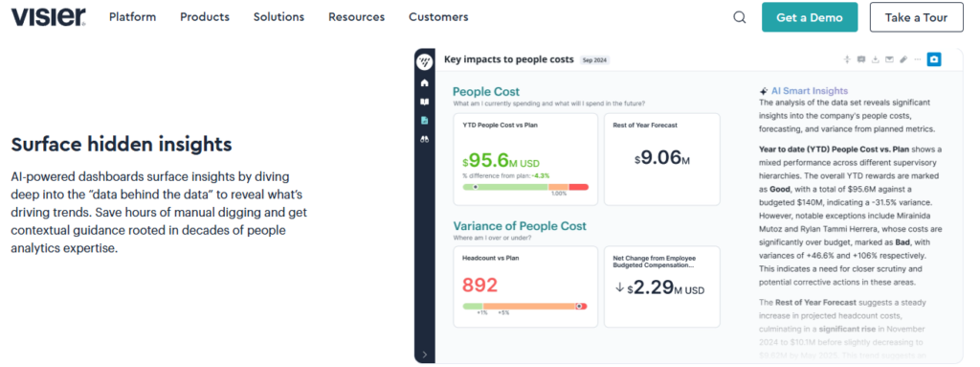980x367 pixels.
Task: Open the book guidebook icon in the sidebar
Action: click(x=424, y=102)
